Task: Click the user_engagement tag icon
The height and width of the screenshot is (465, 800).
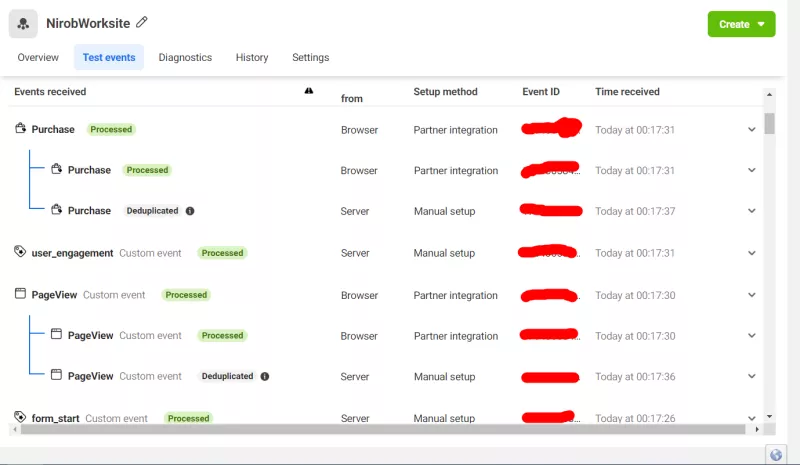Action: coord(20,251)
